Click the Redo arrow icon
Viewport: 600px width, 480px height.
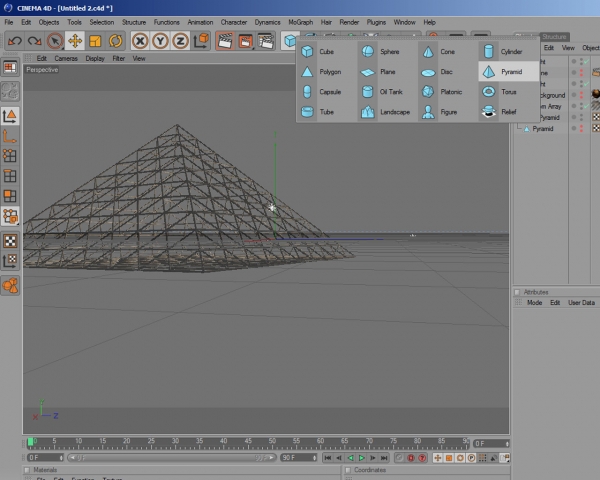click(x=34, y=41)
